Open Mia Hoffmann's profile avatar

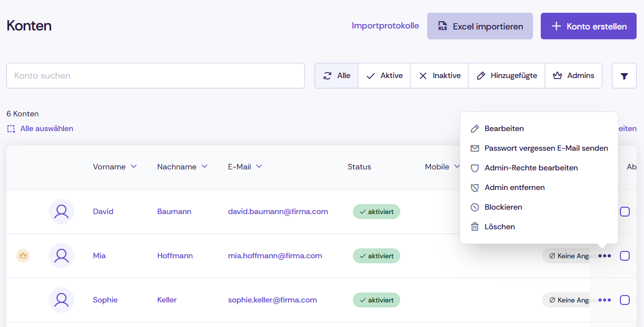pos(61,256)
